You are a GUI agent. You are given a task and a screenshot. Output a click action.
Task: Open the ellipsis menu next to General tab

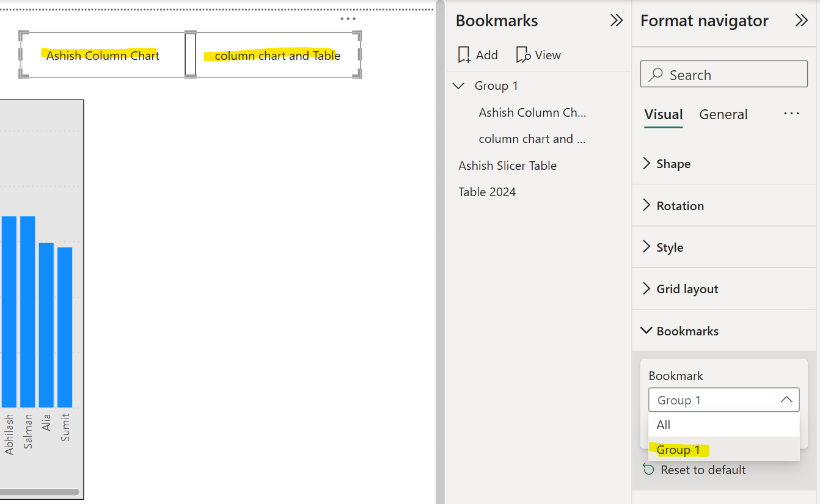(791, 113)
